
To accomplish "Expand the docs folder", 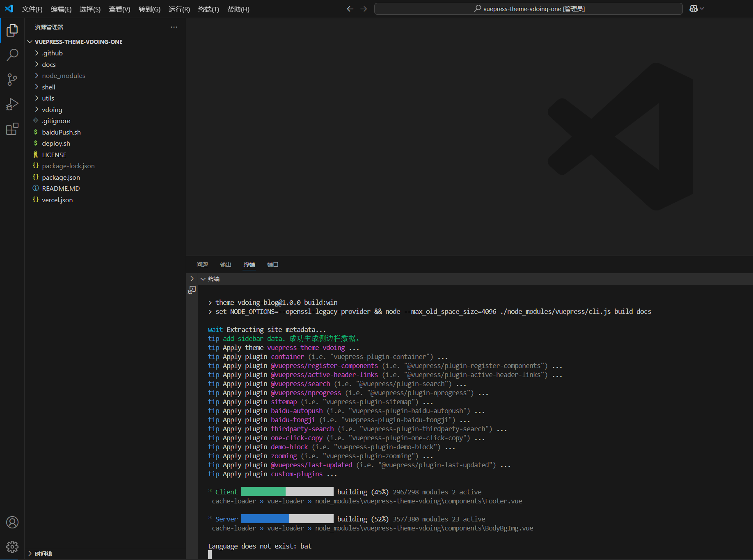I will [x=37, y=64].
